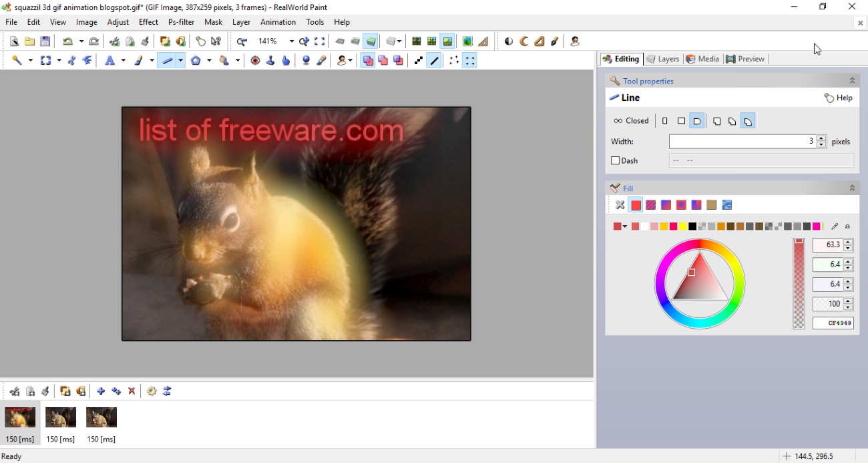Enable solid red fill style
This screenshot has width=868, height=463.
[636, 205]
